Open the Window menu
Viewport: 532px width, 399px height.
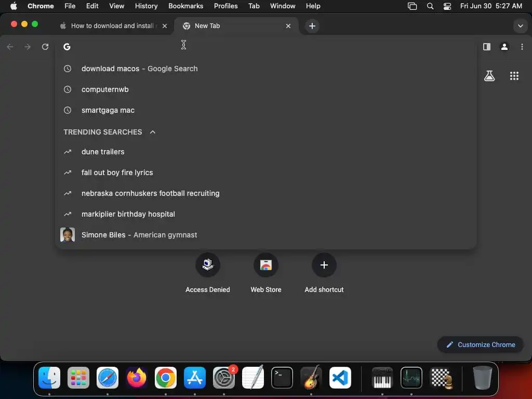[x=283, y=6]
